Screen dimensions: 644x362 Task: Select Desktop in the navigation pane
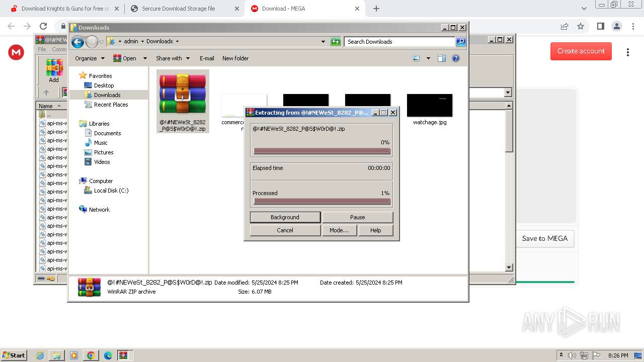104,85
